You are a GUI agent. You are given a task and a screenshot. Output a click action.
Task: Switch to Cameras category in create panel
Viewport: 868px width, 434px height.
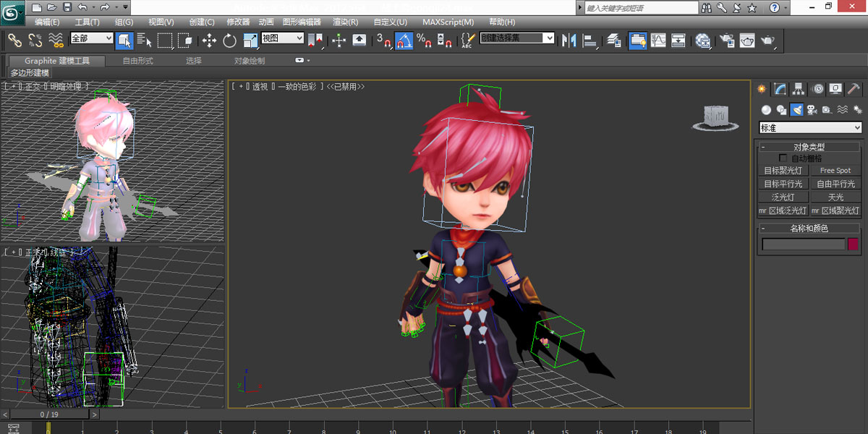pyautogui.click(x=812, y=110)
